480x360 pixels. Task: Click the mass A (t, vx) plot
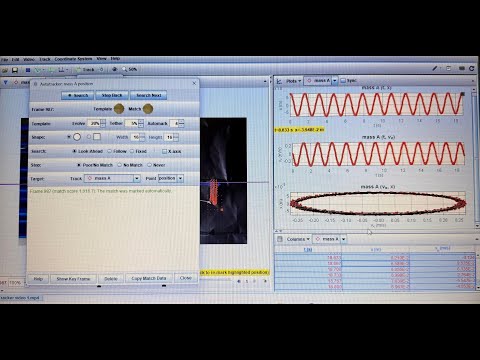tap(378, 154)
